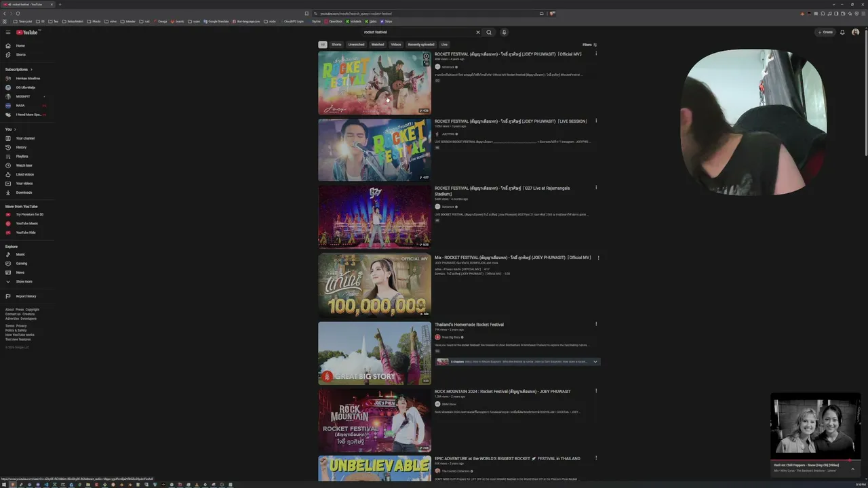Expand the Subscriptions section
Viewport: 868px width, 488px height.
coord(19,69)
